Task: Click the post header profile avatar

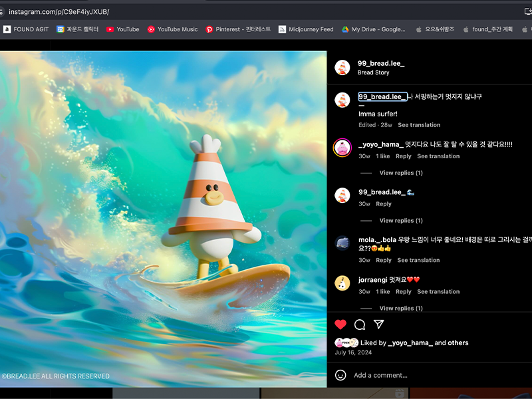Action: tap(342, 68)
